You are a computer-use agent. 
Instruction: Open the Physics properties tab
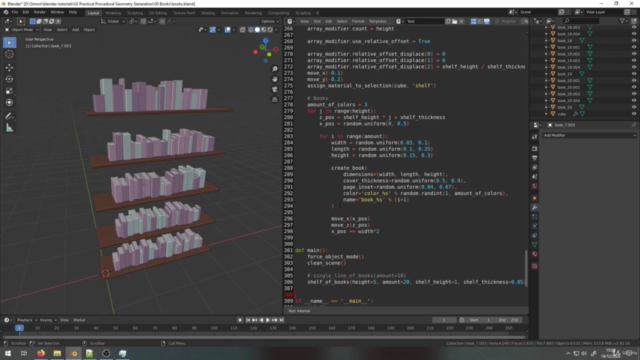click(535, 226)
